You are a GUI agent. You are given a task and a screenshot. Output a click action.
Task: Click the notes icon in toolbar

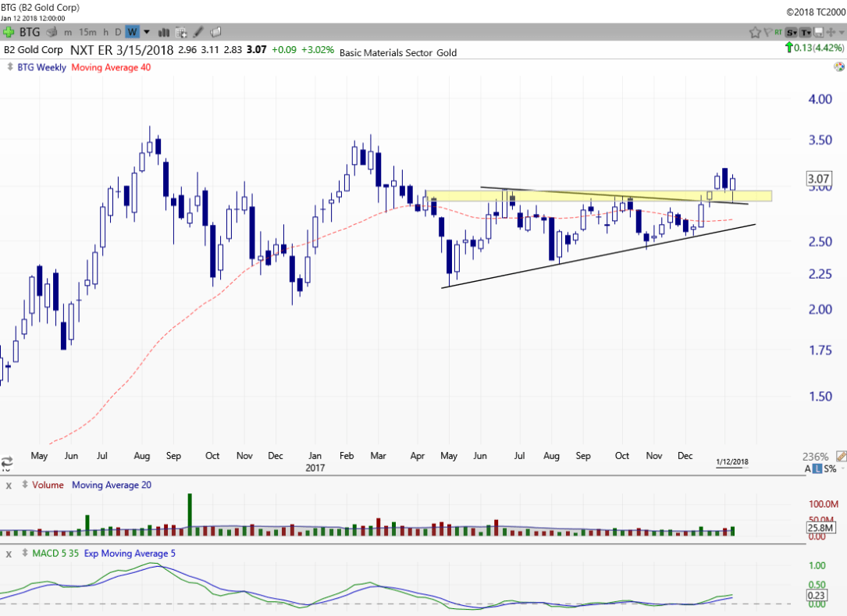[x=215, y=32]
